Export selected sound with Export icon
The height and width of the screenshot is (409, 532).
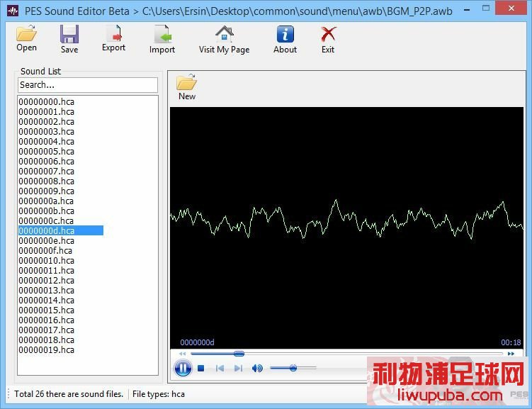[x=113, y=34]
